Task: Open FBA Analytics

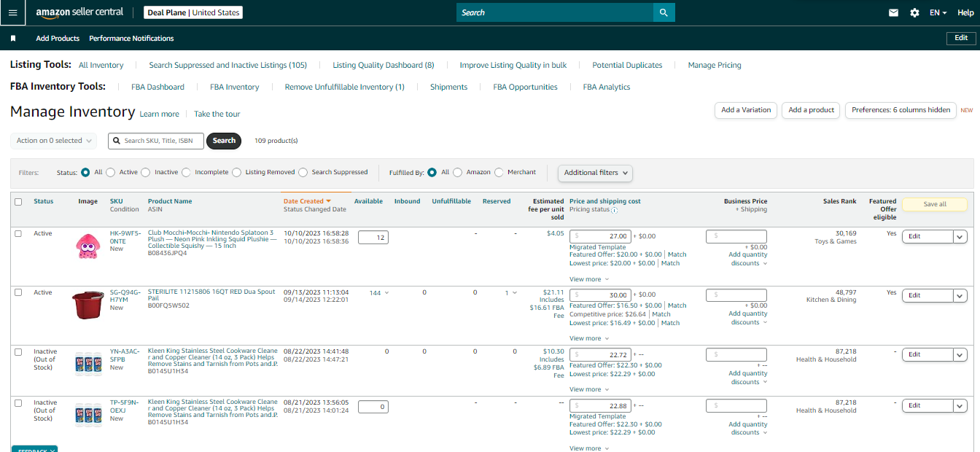Action: coord(607,87)
